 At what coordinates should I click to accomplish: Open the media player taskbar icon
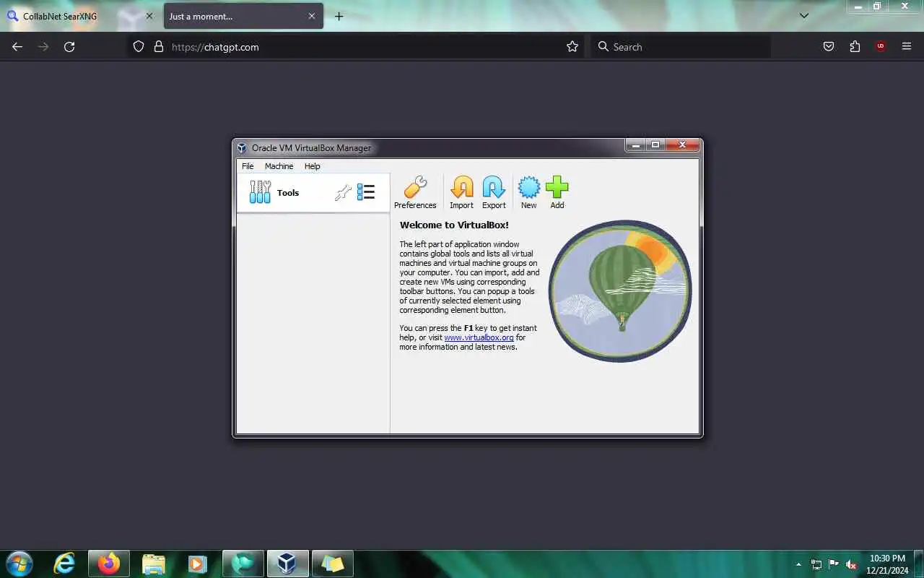point(198,564)
